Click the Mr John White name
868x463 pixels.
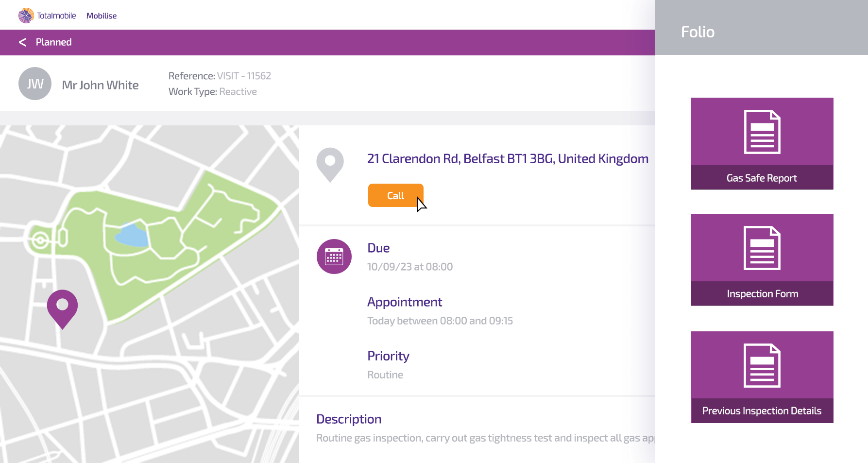101,85
